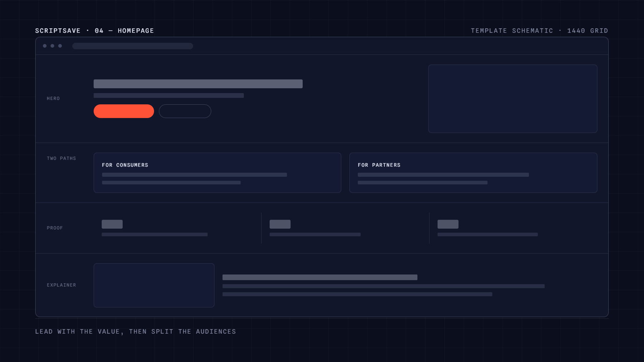Click the EXPLAINER section label

[62, 285]
